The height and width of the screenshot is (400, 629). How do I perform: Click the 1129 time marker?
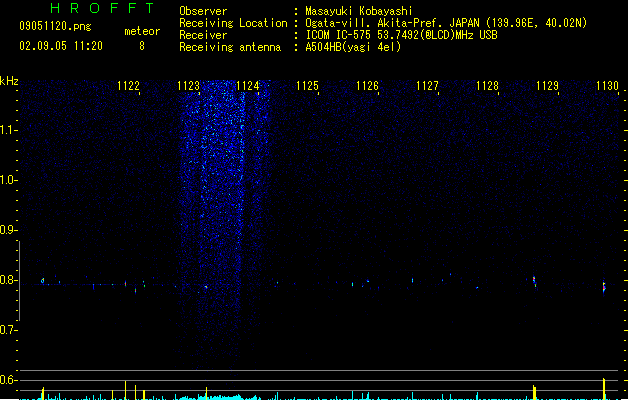(547, 86)
